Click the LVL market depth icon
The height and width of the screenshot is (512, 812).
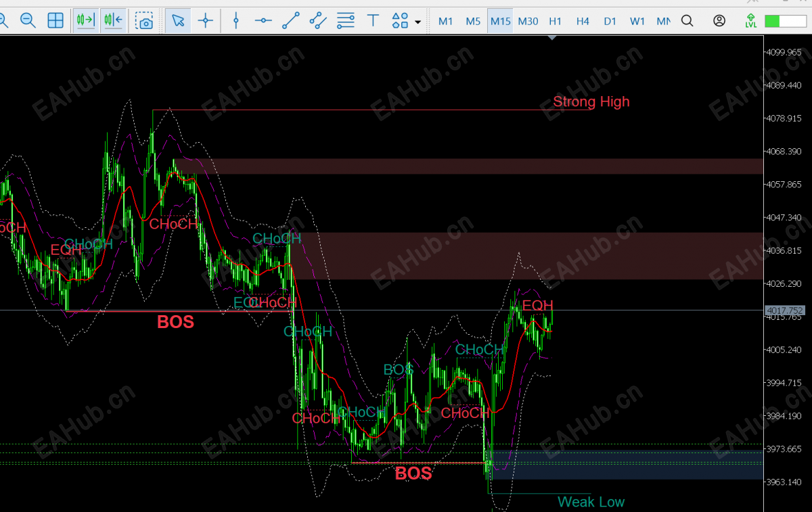750,21
